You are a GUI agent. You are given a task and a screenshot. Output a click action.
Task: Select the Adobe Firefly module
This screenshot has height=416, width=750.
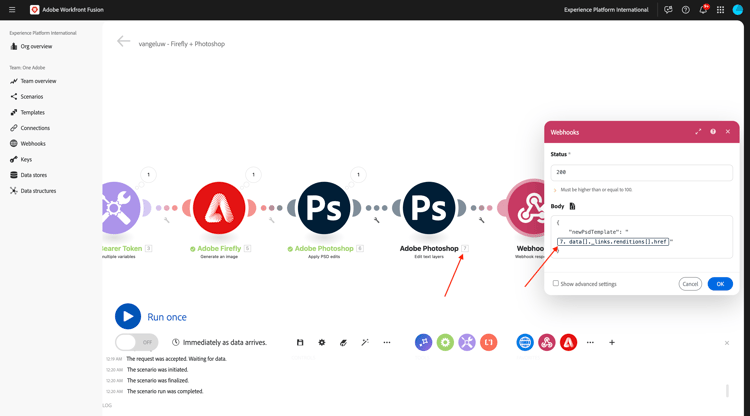pos(219,208)
